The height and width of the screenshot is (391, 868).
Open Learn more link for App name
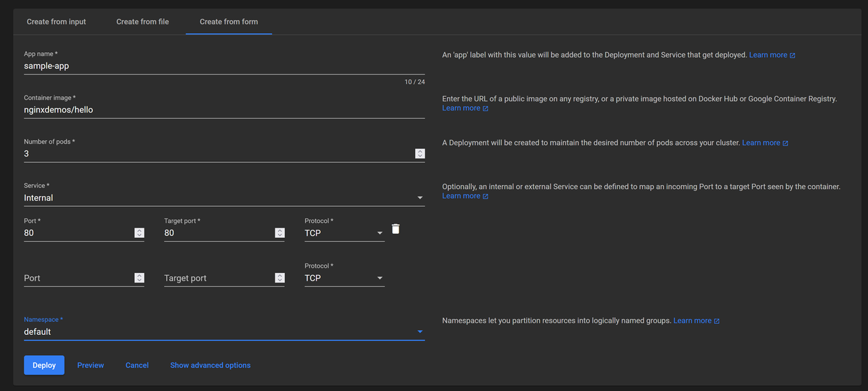coord(772,55)
